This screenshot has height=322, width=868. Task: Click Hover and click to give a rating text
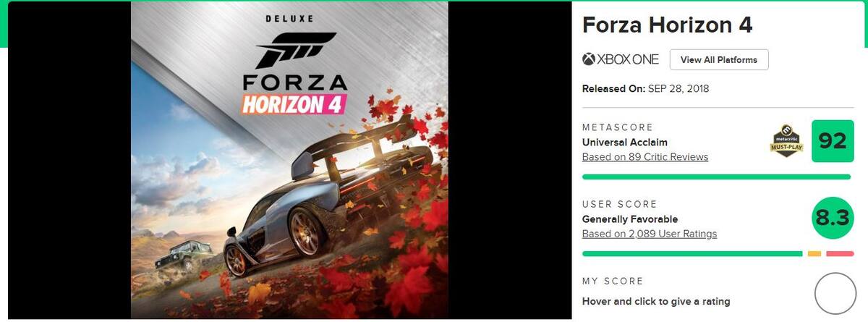click(656, 301)
